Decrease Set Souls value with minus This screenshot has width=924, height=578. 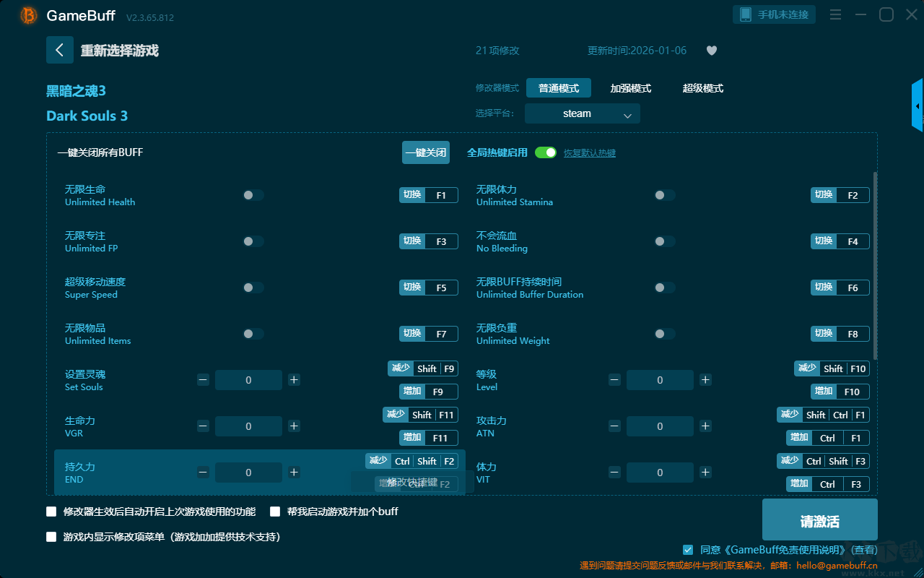(x=204, y=380)
